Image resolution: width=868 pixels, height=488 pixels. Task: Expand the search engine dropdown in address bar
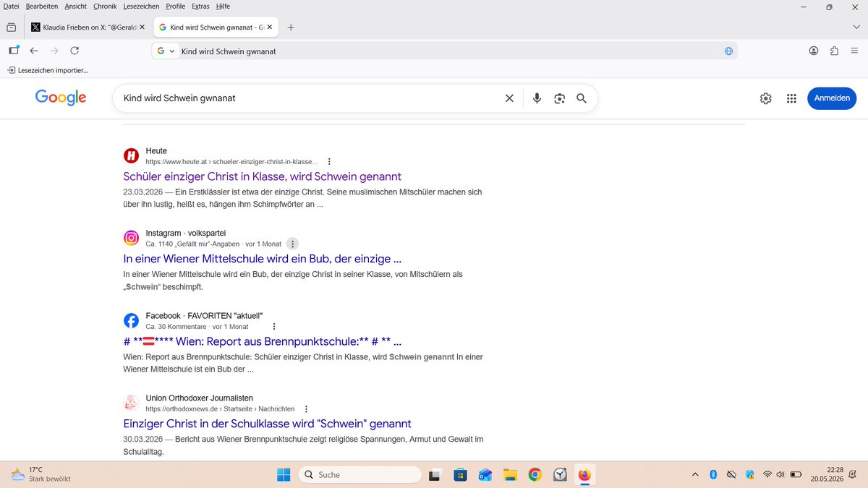pos(166,51)
